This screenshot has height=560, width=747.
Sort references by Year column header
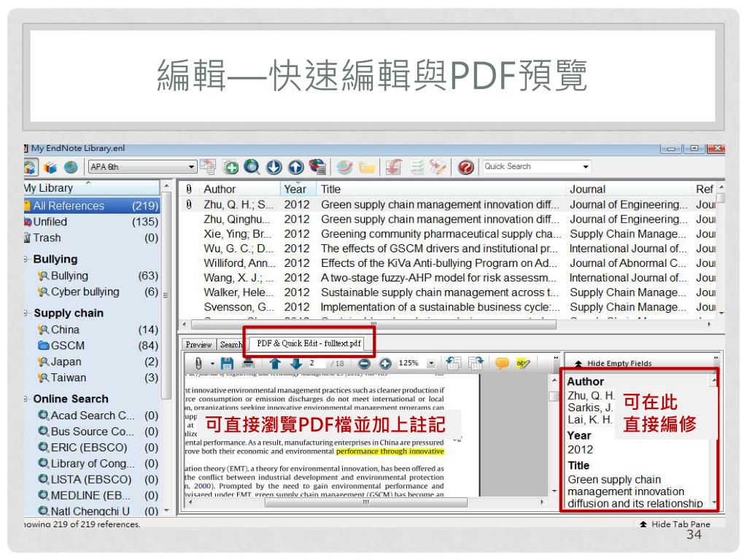coord(298,189)
